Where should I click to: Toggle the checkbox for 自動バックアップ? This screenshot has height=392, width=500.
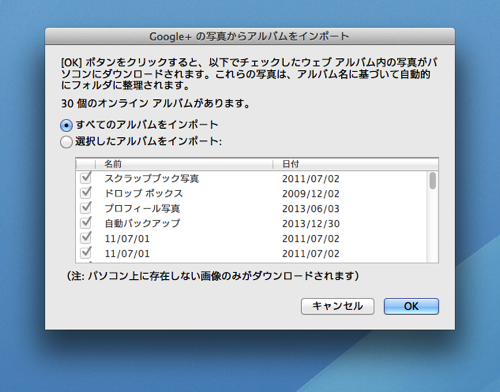click(x=86, y=222)
